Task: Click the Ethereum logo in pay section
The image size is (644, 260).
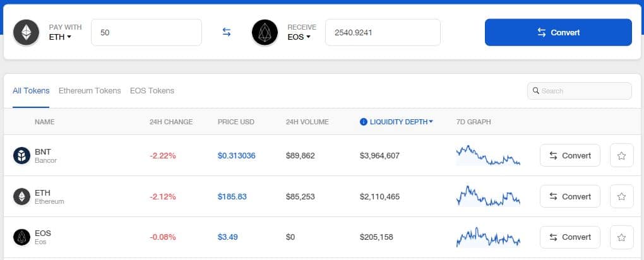Action: [26, 32]
